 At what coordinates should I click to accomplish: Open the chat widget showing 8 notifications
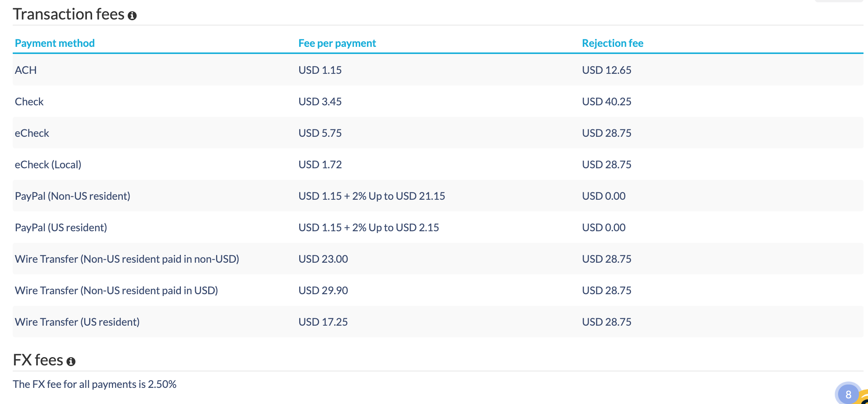click(x=848, y=394)
